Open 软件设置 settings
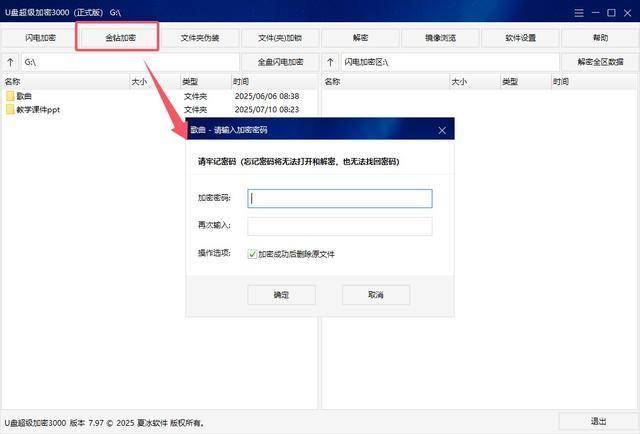The height and width of the screenshot is (434, 640). coord(520,38)
